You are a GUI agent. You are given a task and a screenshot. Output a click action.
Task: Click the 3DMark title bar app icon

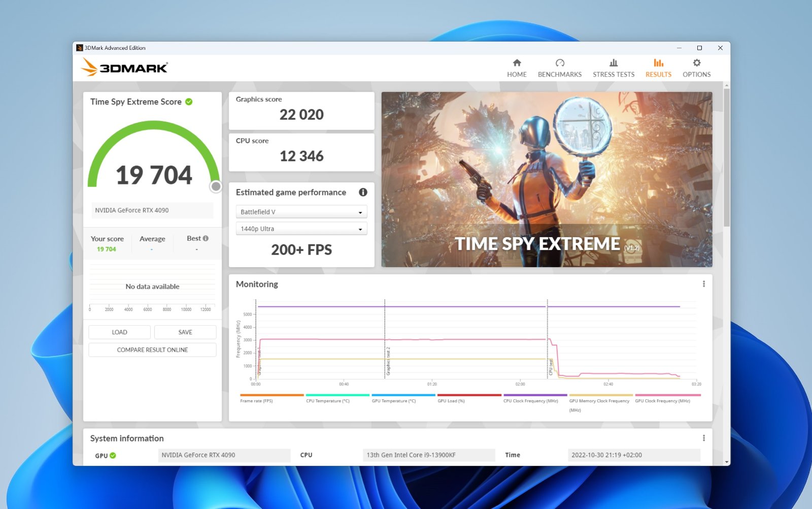coord(80,48)
